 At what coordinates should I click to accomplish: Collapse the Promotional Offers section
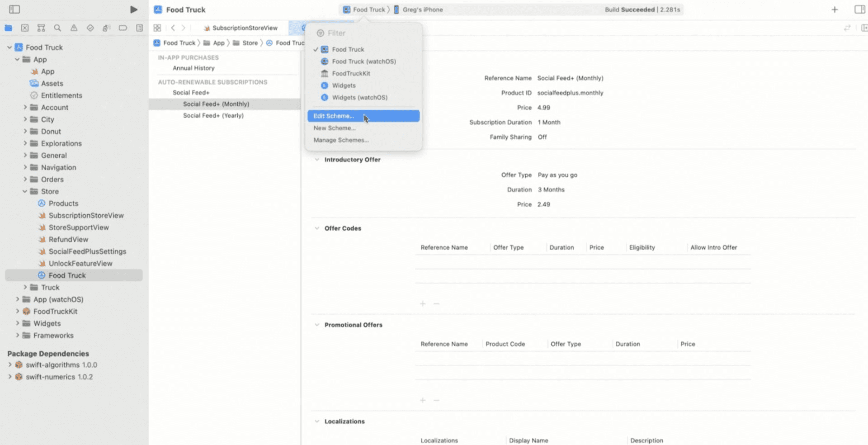coord(316,324)
